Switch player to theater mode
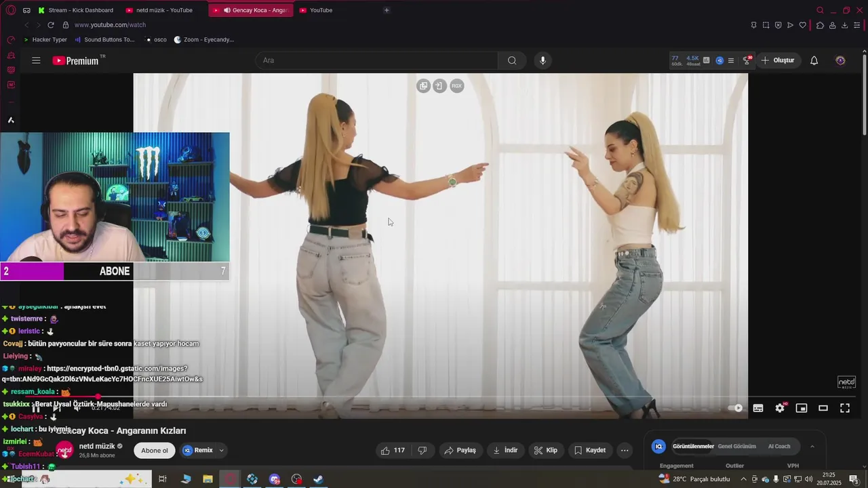The image size is (868, 488). click(823, 408)
